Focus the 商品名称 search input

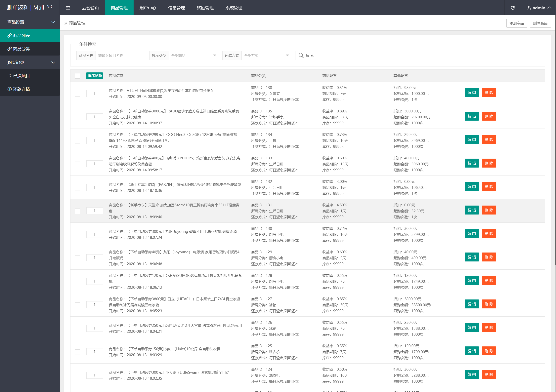(x=121, y=56)
